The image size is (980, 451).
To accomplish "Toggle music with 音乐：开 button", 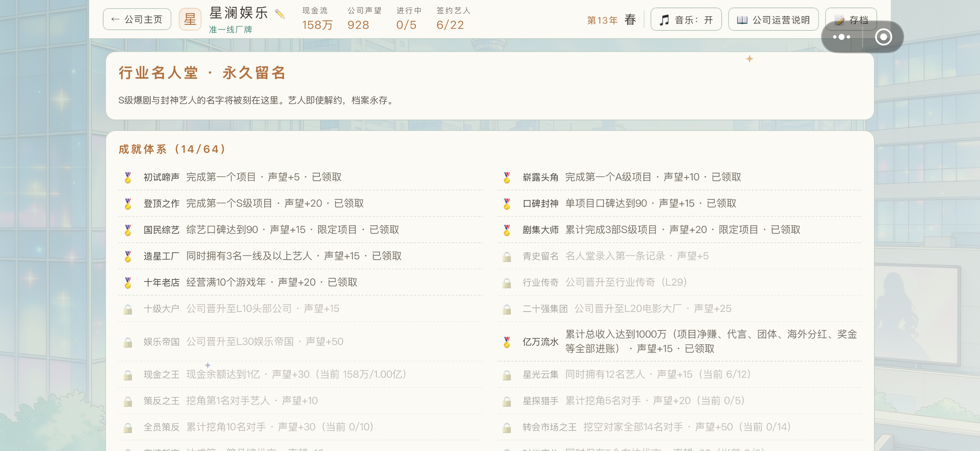I will coord(686,19).
